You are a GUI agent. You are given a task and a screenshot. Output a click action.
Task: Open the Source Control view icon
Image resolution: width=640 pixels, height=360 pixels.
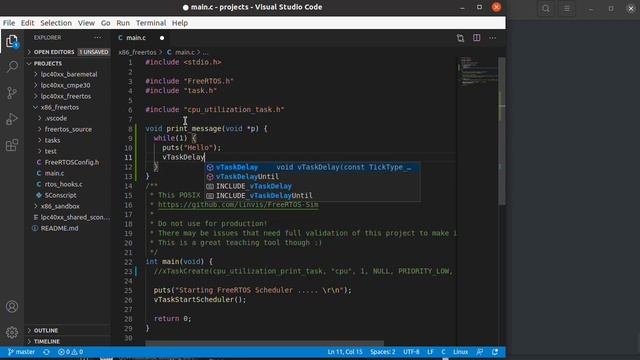click(12, 93)
